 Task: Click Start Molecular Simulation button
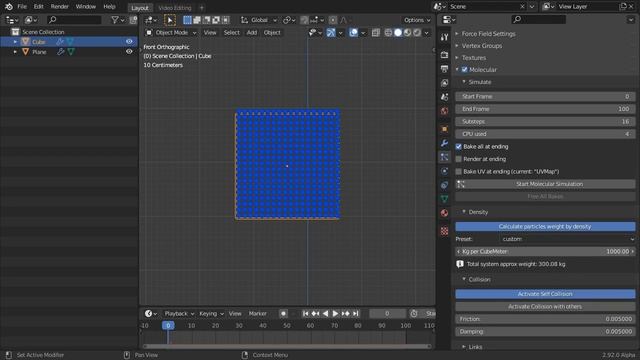[x=545, y=184]
